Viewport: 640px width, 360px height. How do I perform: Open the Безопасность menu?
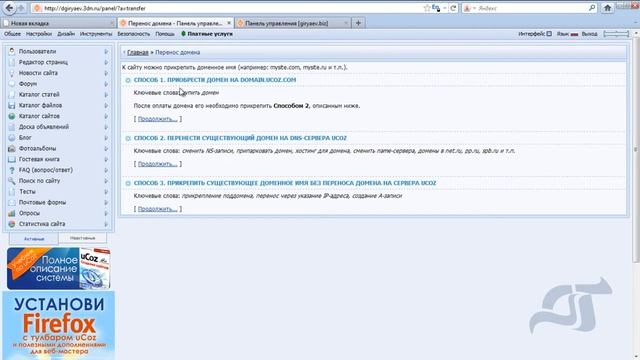(133, 34)
